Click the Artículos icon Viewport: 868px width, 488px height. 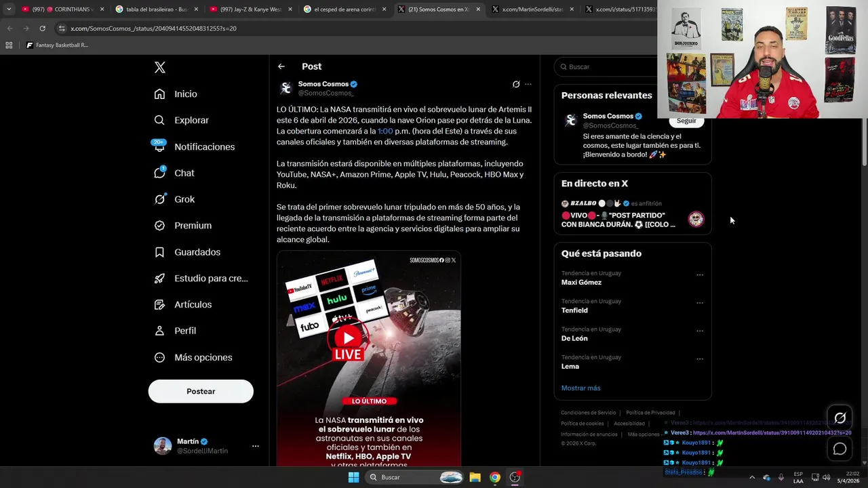tap(159, 304)
